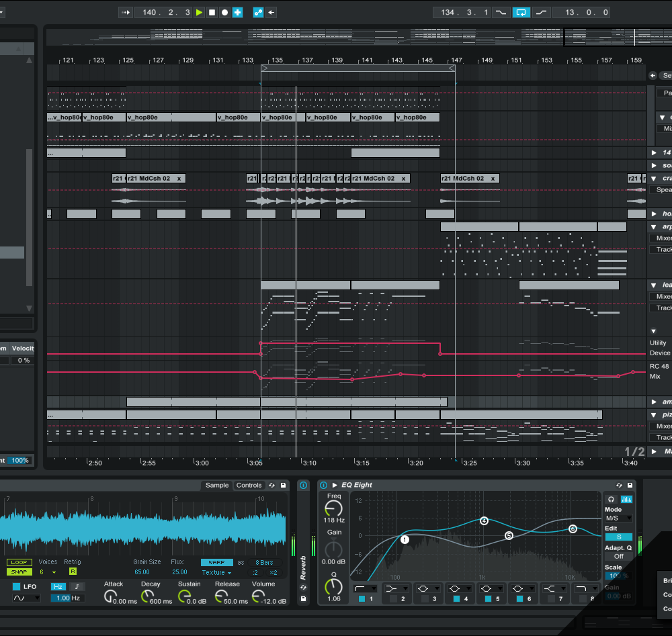Toggle the sampler SNAP button
The image size is (672, 636).
point(19,572)
